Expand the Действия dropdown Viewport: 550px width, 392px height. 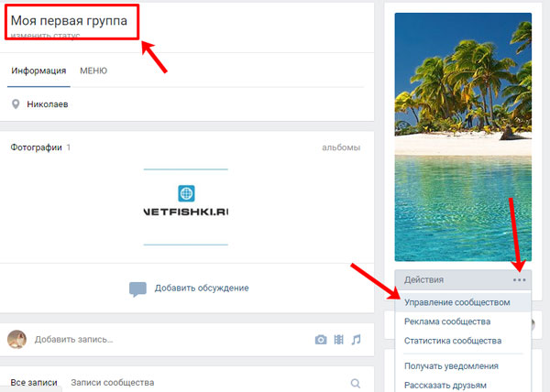[423, 279]
